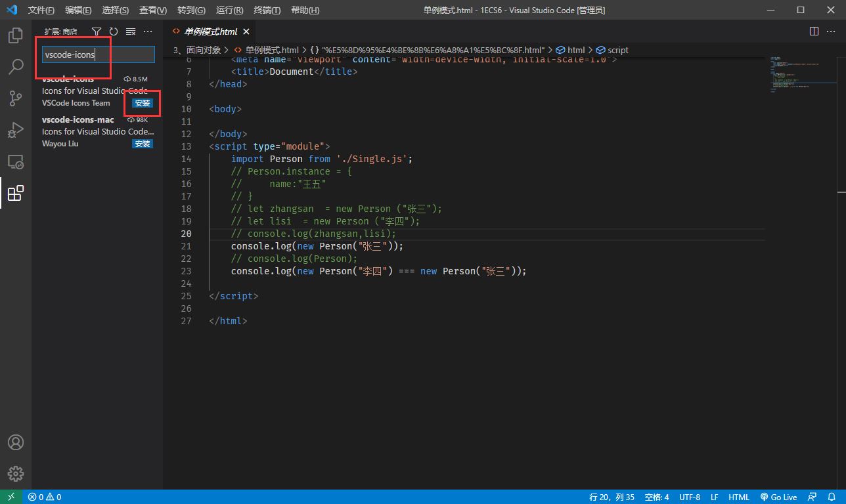The width and height of the screenshot is (846, 504).
Task: Change indentation via 空格: 4
Action: click(657, 497)
